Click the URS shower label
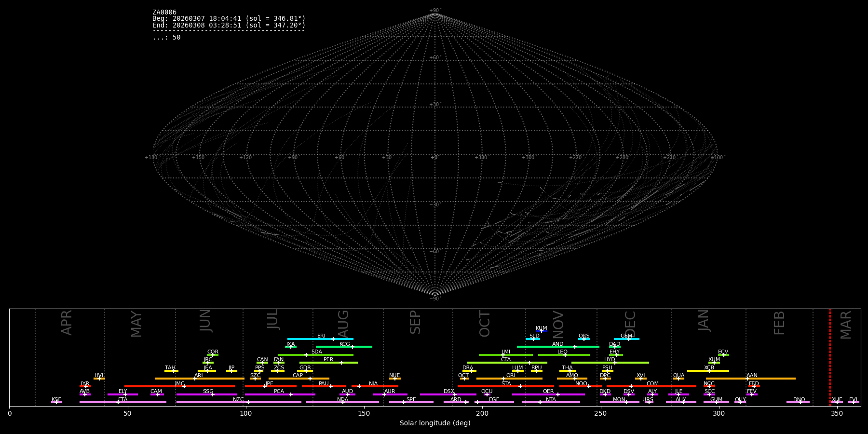868x434 pixels. 648,400
